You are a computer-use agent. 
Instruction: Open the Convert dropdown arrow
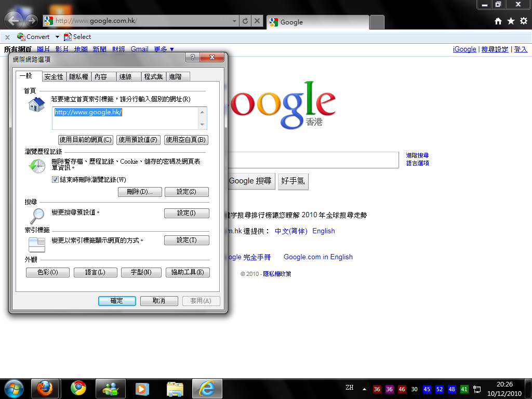point(57,37)
